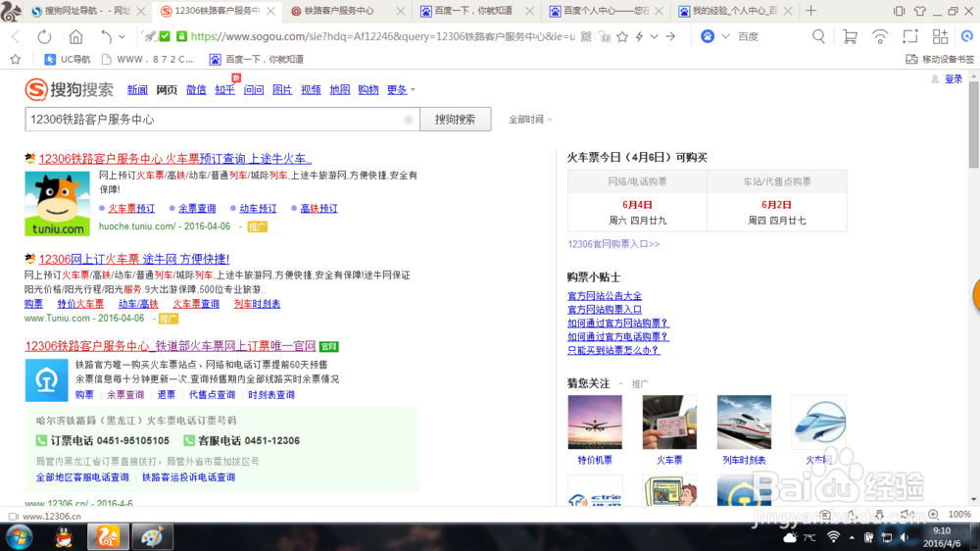980x551 pixels.
Task: Open 12306网上订火车票 途牛网 result
Action: point(133,259)
